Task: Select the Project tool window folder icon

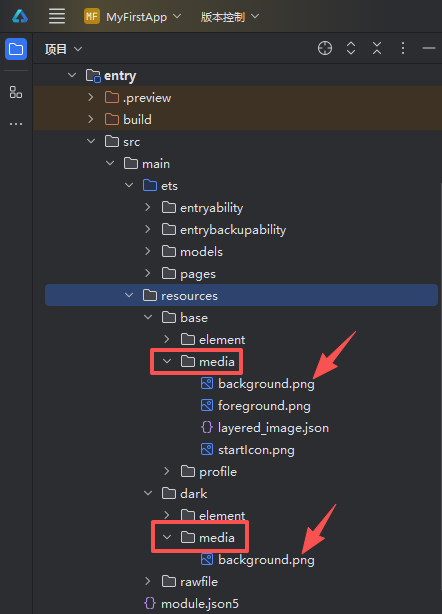Action: 16,49
